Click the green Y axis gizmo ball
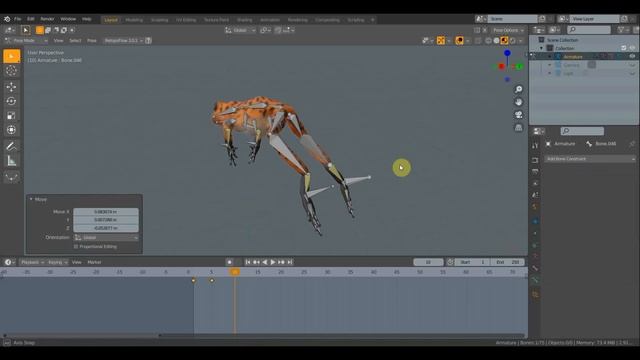Viewport: 640px width, 360px height. 519,67
